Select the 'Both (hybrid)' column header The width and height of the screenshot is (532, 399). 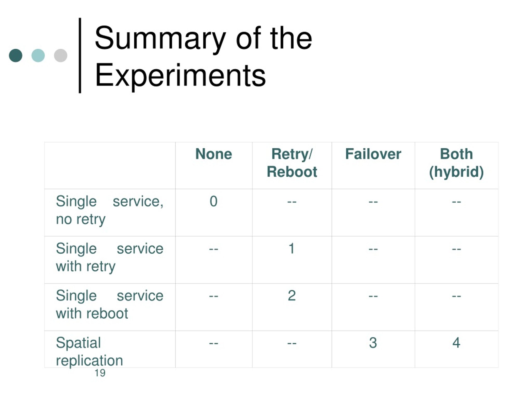click(456, 163)
